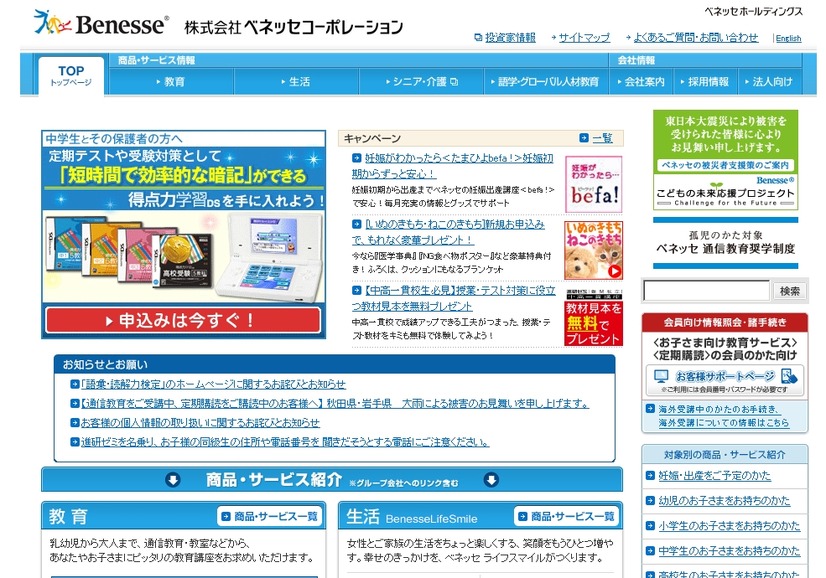The height and width of the screenshot is (578, 826).
Task: Open いぬのきもち・ねこのきもち campaign link
Action: [x=448, y=232]
